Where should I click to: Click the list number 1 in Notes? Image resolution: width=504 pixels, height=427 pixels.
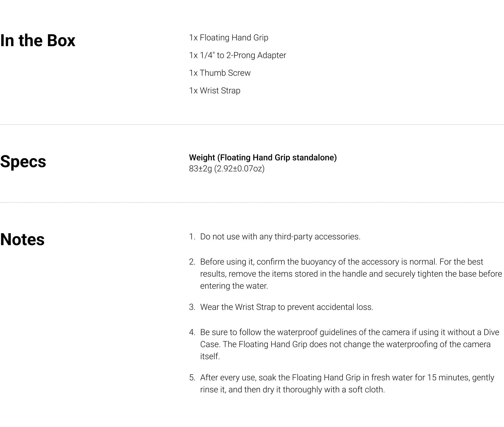click(192, 237)
